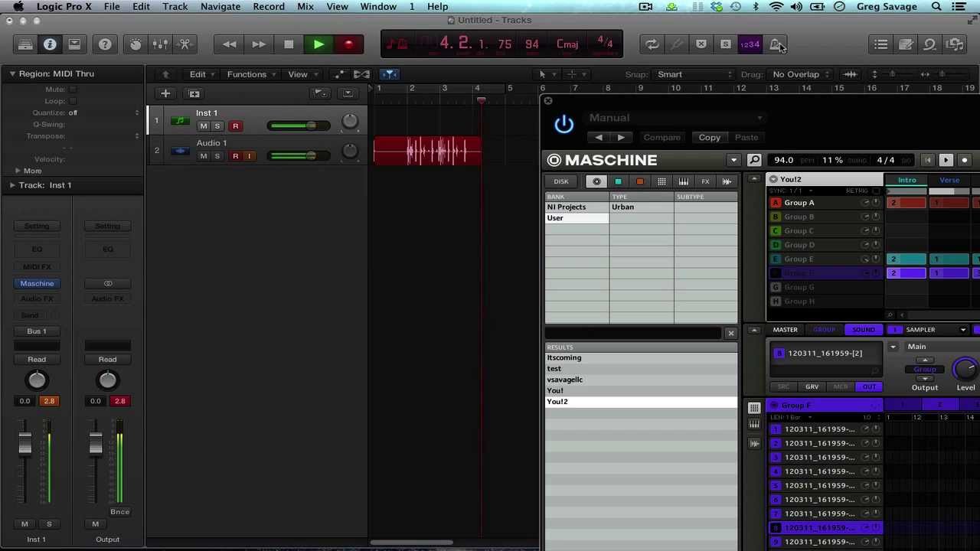The image size is (980, 551).
Task: Click the Maschine browser DISK button
Action: pos(561,182)
